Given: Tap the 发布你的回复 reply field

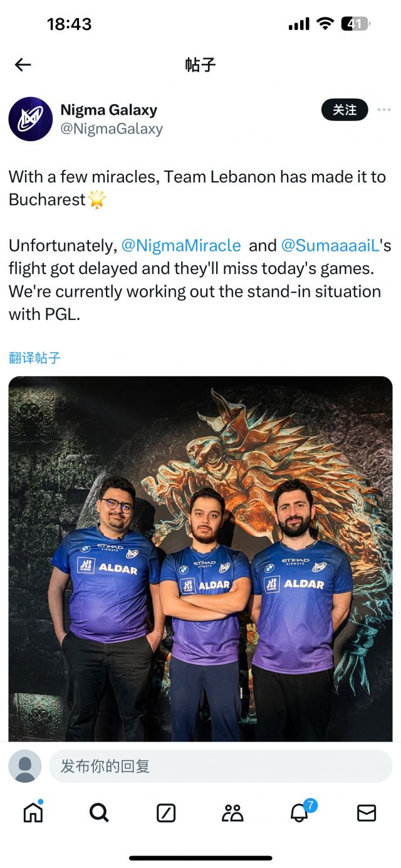Looking at the screenshot, I should pos(221,766).
